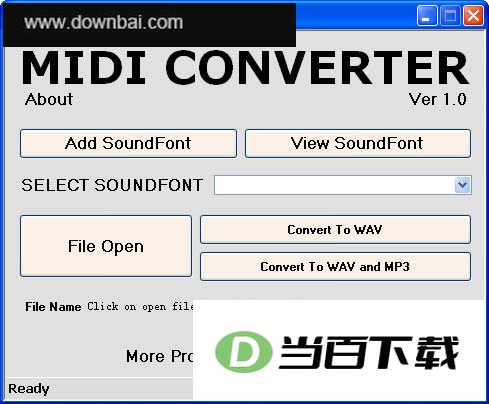Click the View SoundFont button
Screen dimensions: 489x404
click(x=358, y=143)
